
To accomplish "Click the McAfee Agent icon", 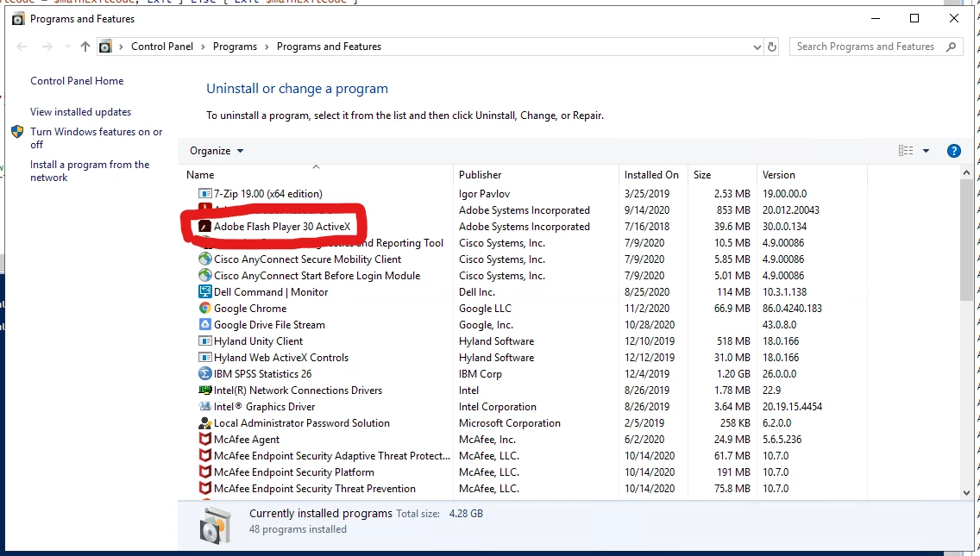I will coord(205,439).
